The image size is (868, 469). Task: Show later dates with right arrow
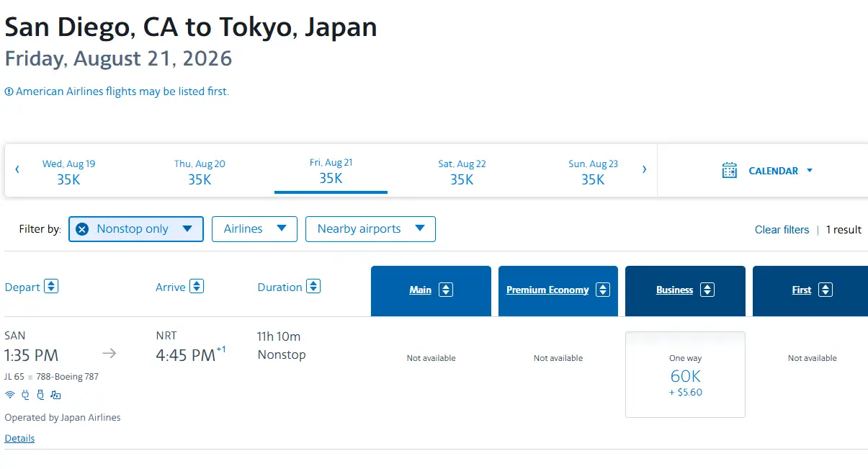tap(644, 170)
